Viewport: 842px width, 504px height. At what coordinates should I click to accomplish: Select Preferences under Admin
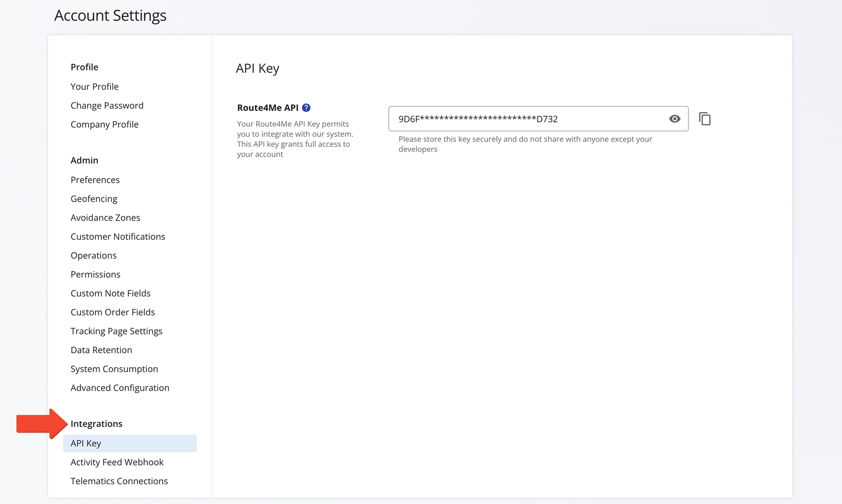95,180
